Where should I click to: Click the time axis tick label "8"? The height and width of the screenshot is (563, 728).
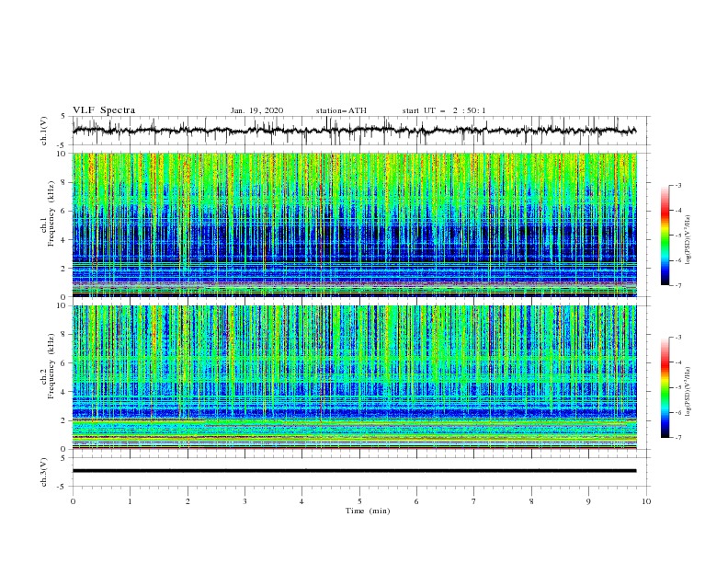pos(531,501)
